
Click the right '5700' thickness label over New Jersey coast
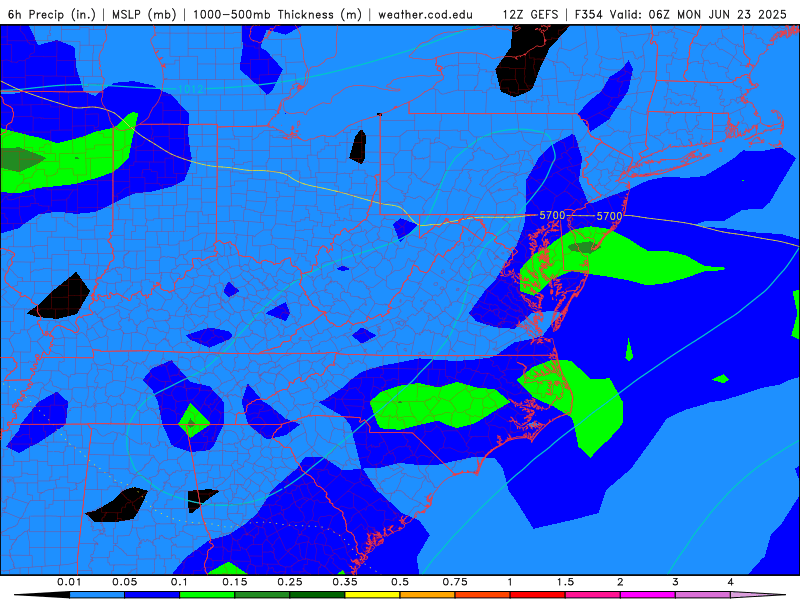610,216
